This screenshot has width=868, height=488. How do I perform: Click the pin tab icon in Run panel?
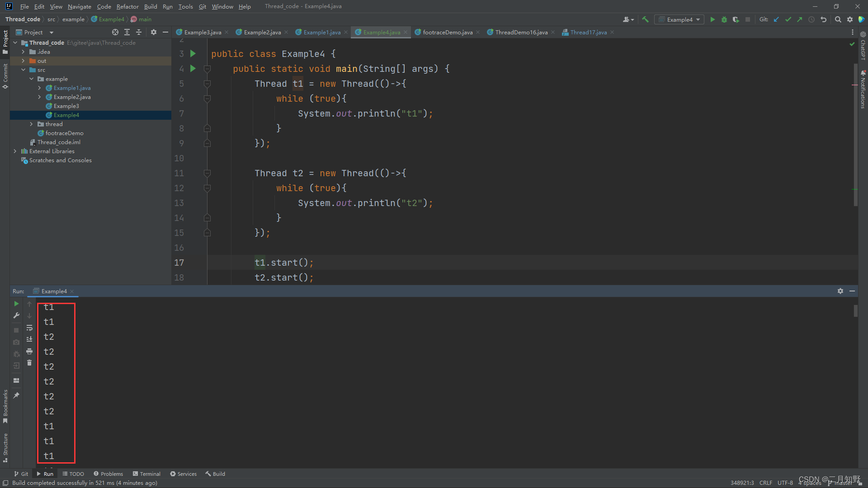coord(16,395)
